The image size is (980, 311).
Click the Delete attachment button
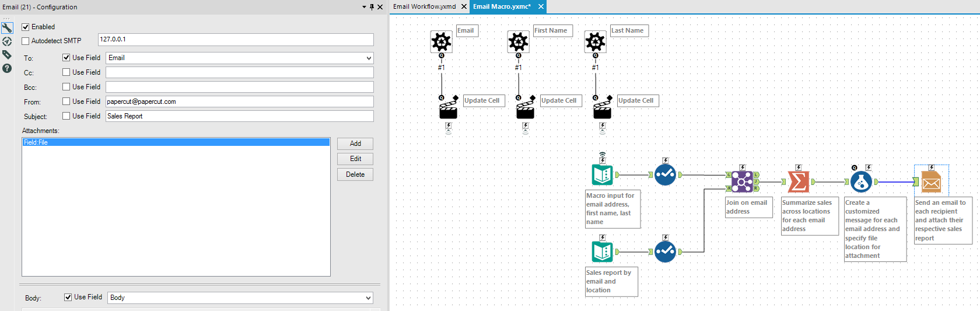tap(355, 174)
